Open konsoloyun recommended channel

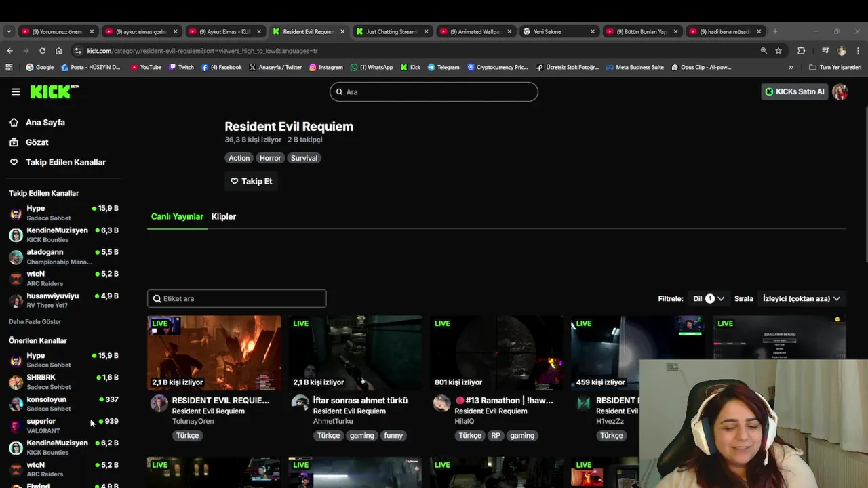click(x=64, y=404)
